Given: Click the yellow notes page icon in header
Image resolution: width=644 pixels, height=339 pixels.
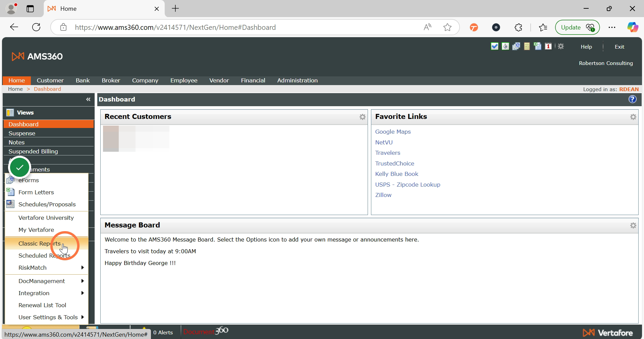Looking at the screenshot, I should click(x=527, y=46).
